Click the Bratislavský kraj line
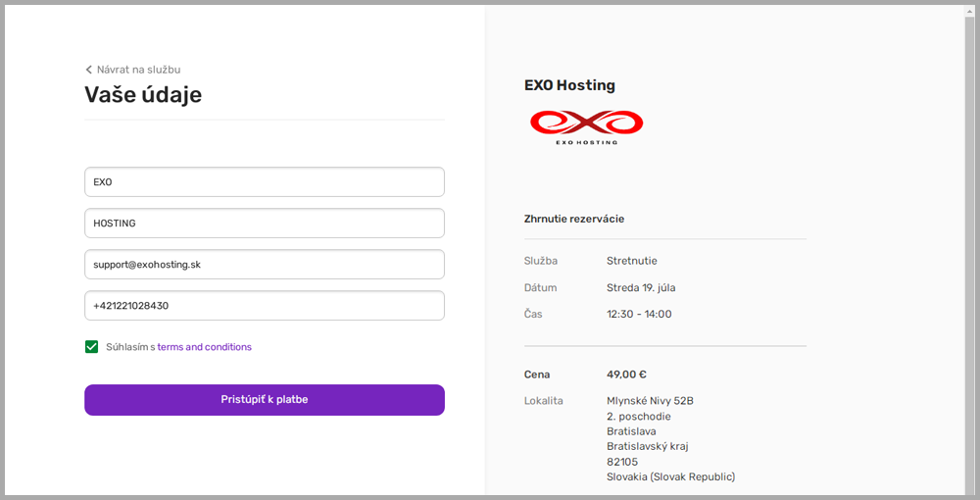This screenshot has width=980, height=500. (648, 446)
